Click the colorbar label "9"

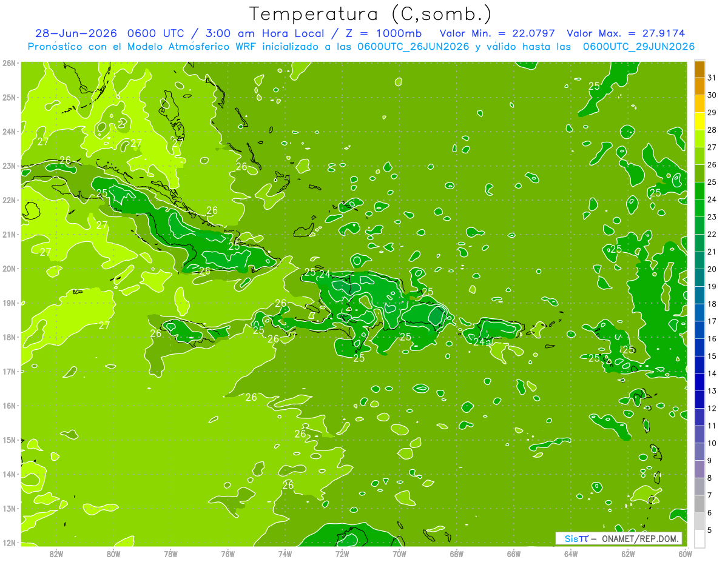tap(710, 461)
